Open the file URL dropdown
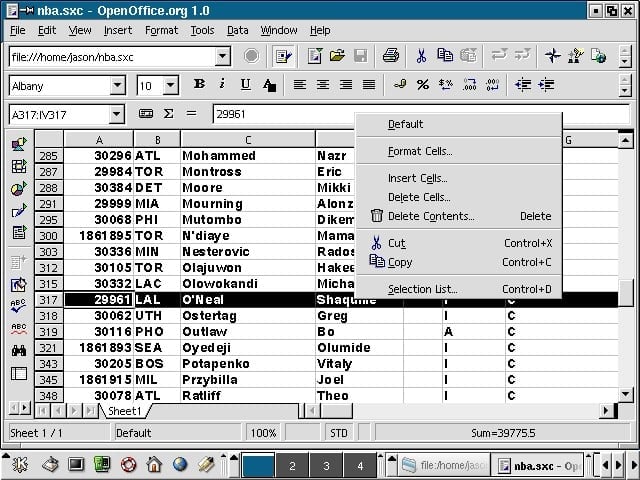Image resolution: width=640 pixels, height=480 pixels. (223, 56)
